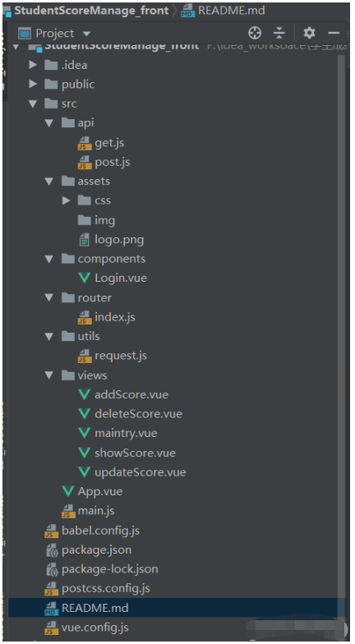The height and width of the screenshot is (644, 355).
Task: Open Project panel settings gear
Action: (309, 33)
